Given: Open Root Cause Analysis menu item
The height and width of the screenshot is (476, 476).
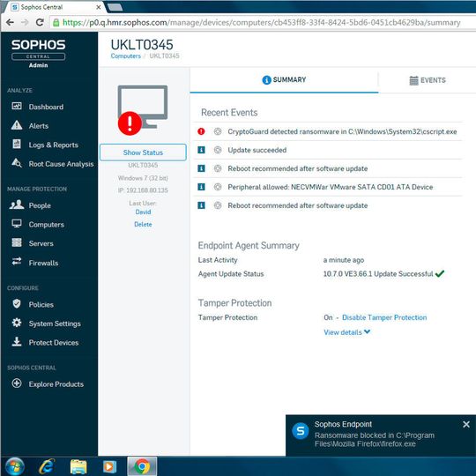Looking at the screenshot, I should pyautogui.click(x=61, y=164).
